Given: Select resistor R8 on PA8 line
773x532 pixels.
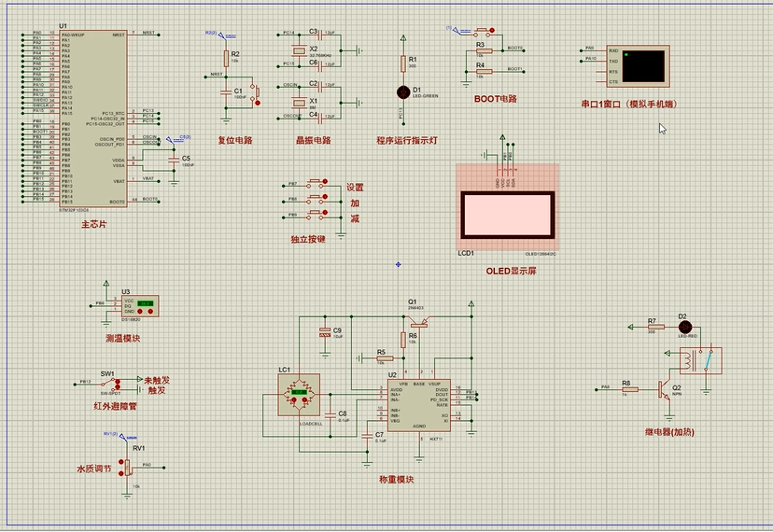Looking at the screenshot, I should point(630,389).
